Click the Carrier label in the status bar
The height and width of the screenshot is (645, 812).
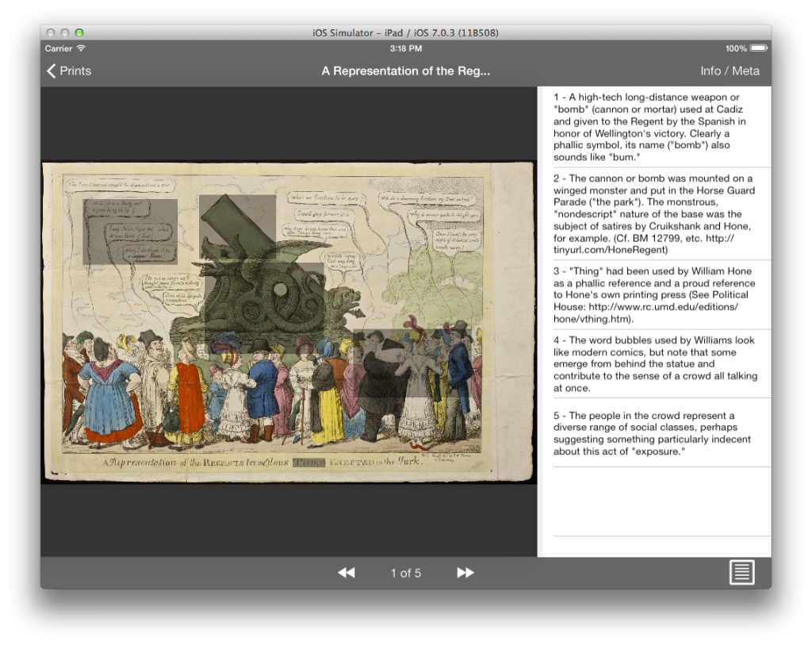59,48
